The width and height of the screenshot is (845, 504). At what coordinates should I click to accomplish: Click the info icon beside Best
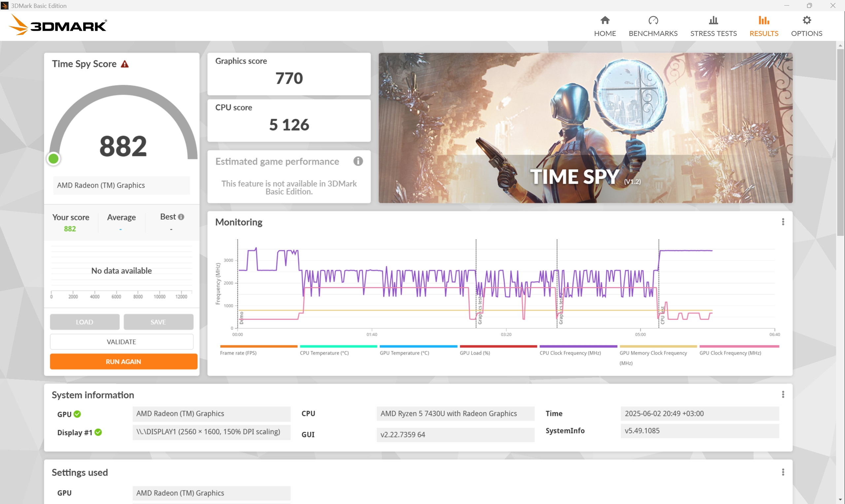click(181, 217)
